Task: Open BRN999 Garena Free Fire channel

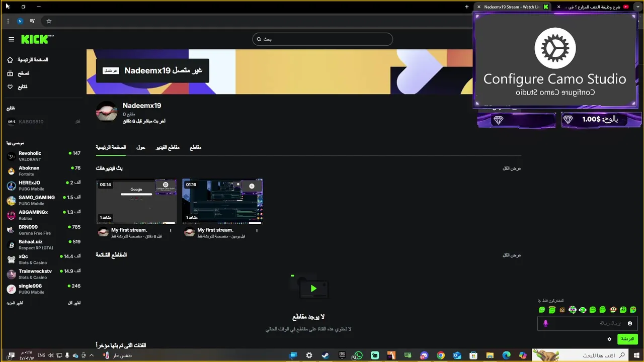Action: [x=43, y=230]
